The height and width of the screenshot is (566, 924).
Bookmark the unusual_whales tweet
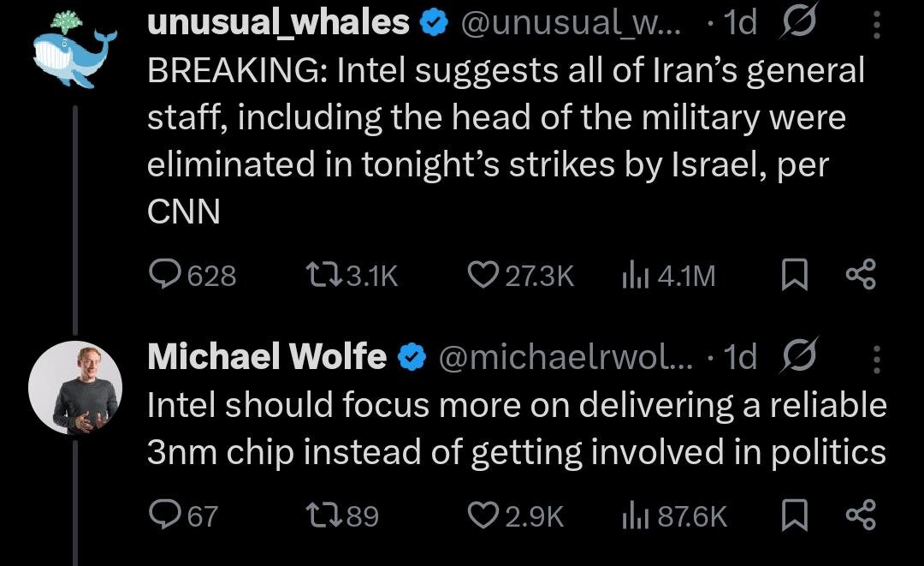point(793,275)
